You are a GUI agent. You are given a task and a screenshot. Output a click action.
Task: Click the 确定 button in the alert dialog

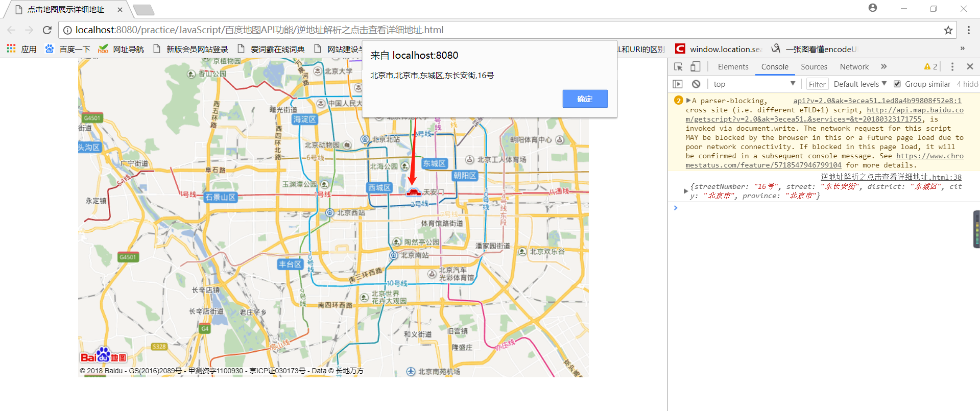(x=585, y=99)
